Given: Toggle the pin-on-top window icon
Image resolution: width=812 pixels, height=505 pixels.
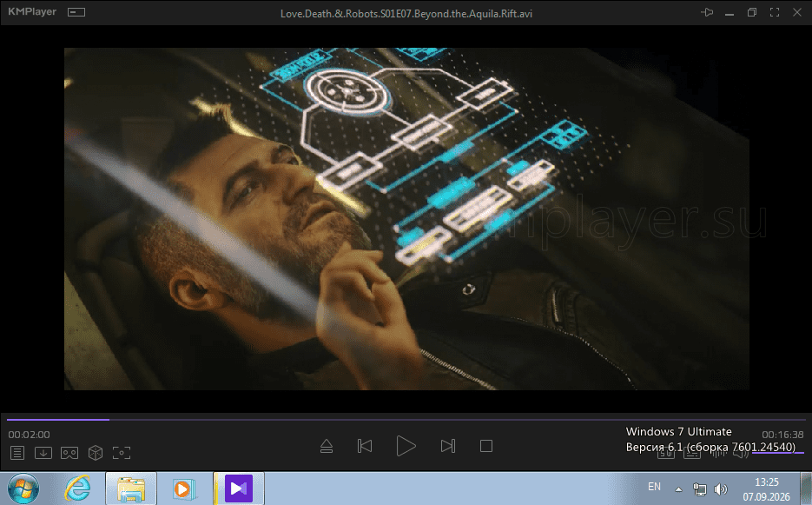Looking at the screenshot, I should point(707,12).
